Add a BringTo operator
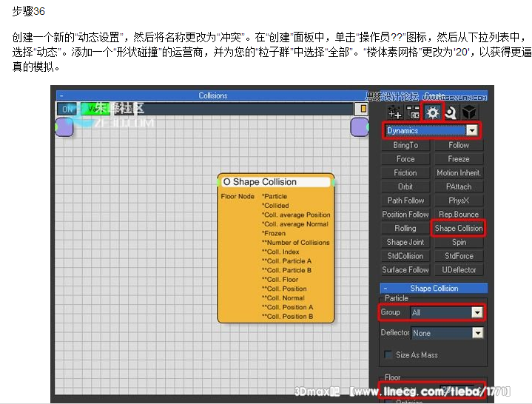Image resolution: width=532 pixels, height=404 pixels. 405,145
